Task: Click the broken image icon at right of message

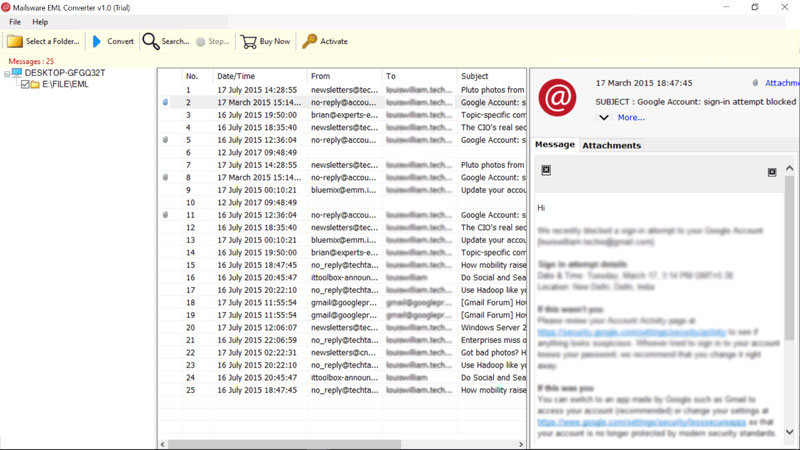Action: 772,172
